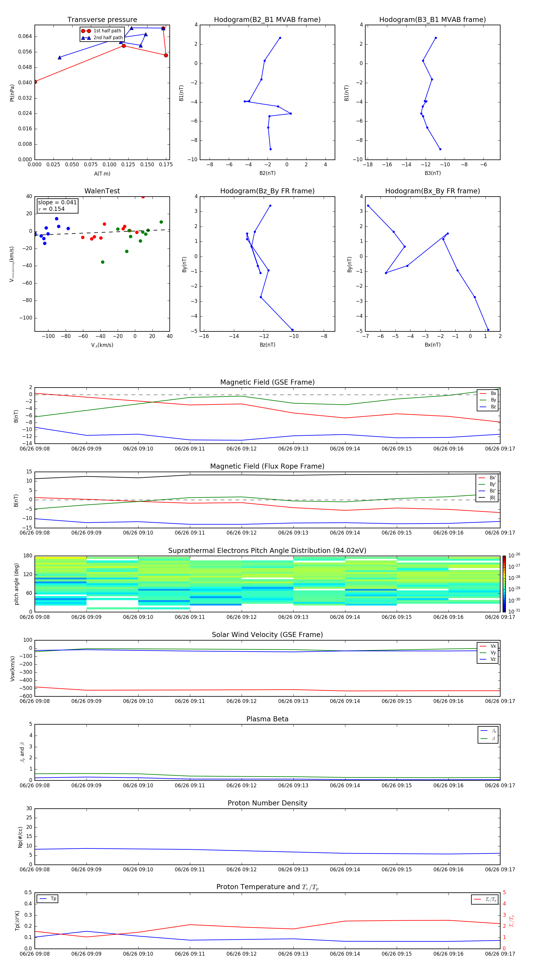Click "Bz" in the GSE magnetic field legend
This screenshot has height=980, width=535.
(493, 407)
